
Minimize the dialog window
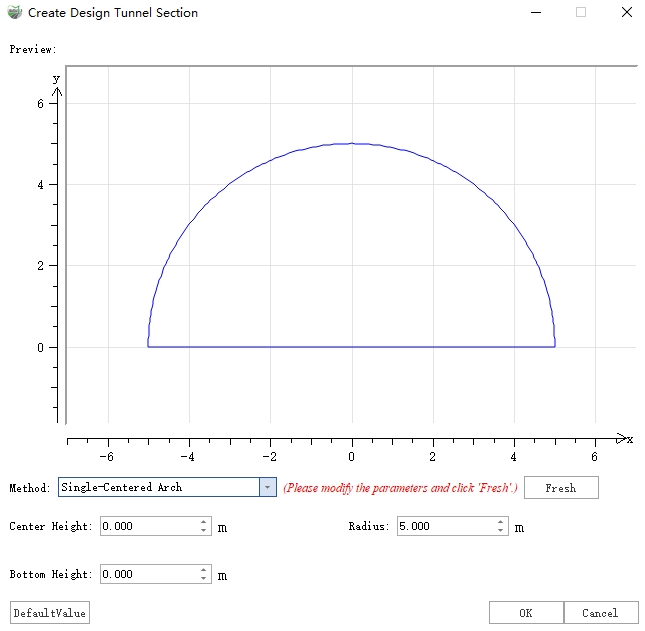535,13
